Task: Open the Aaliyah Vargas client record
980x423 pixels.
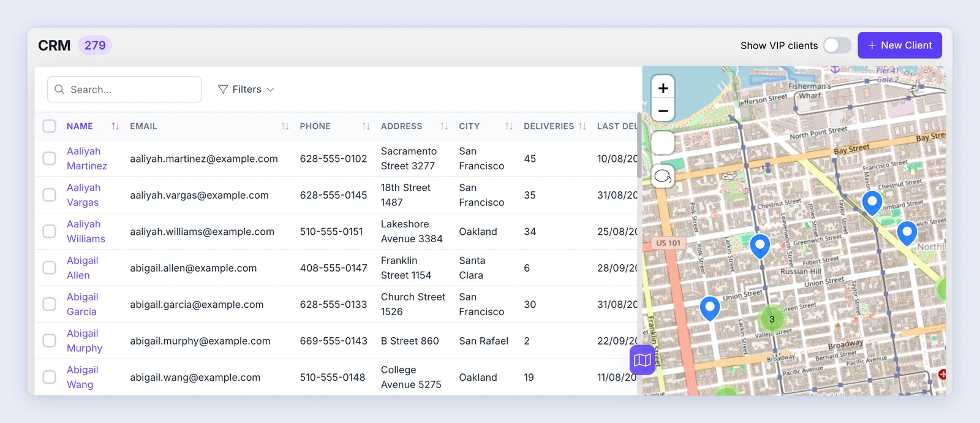Action: point(83,195)
